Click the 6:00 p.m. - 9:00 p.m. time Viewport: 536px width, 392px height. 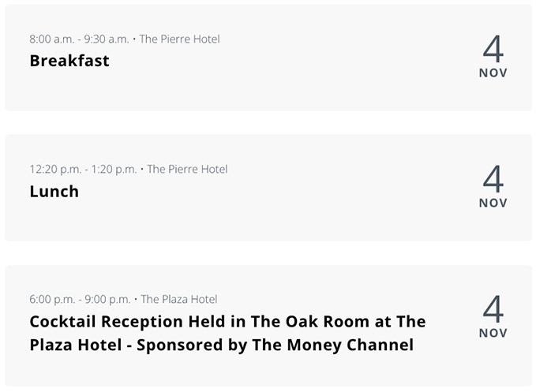pyautogui.click(x=80, y=299)
